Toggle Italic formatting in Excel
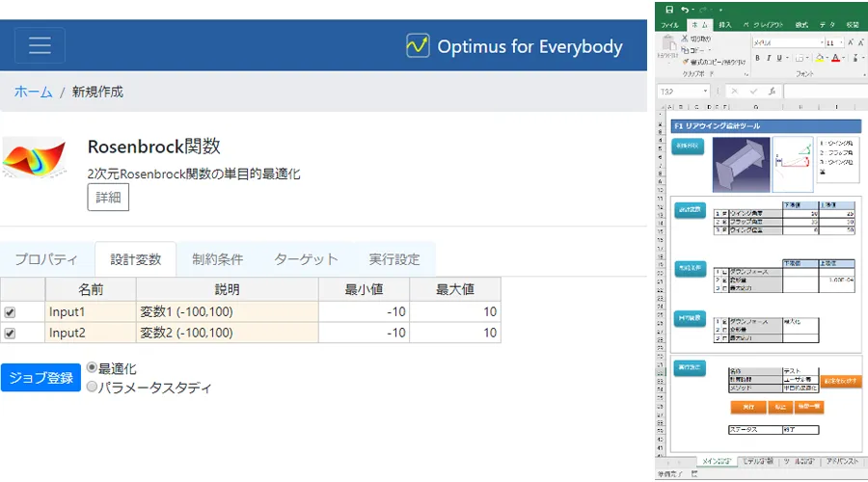 pos(769,58)
